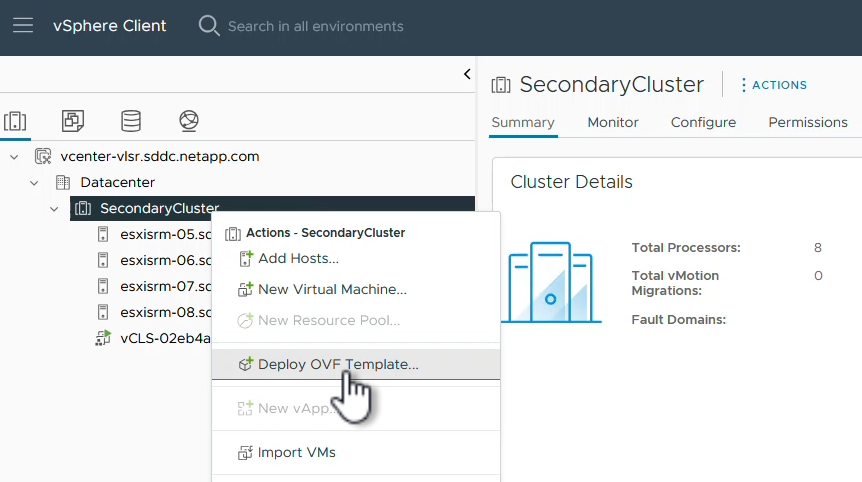Click the search magnifier icon
The width and height of the screenshot is (862, 482).
point(209,26)
